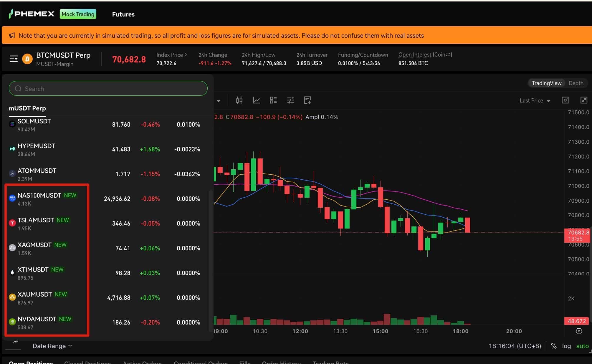Take chart snapshot with camera icon
592x364 pixels.
565,100
